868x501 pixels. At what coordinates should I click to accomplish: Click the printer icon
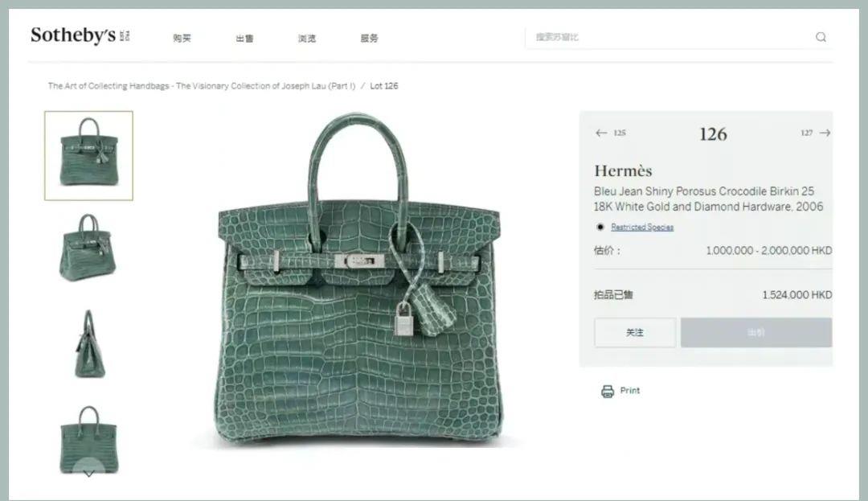tap(608, 392)
